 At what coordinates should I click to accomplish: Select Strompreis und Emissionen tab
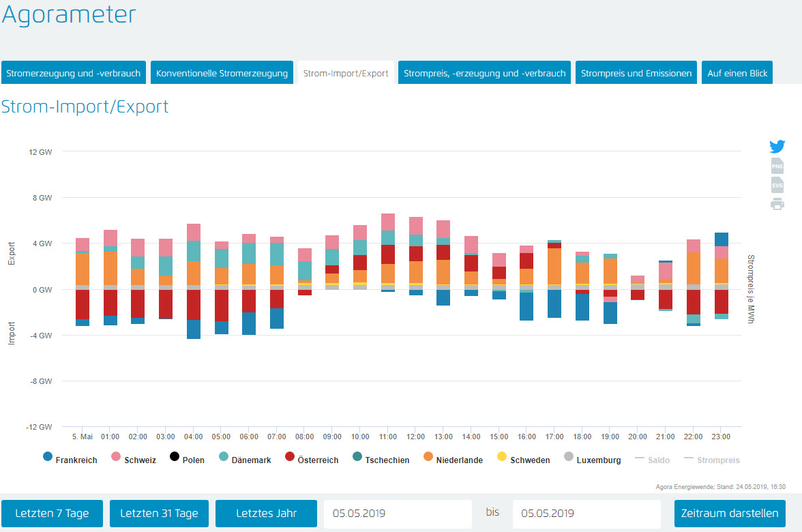636,73
